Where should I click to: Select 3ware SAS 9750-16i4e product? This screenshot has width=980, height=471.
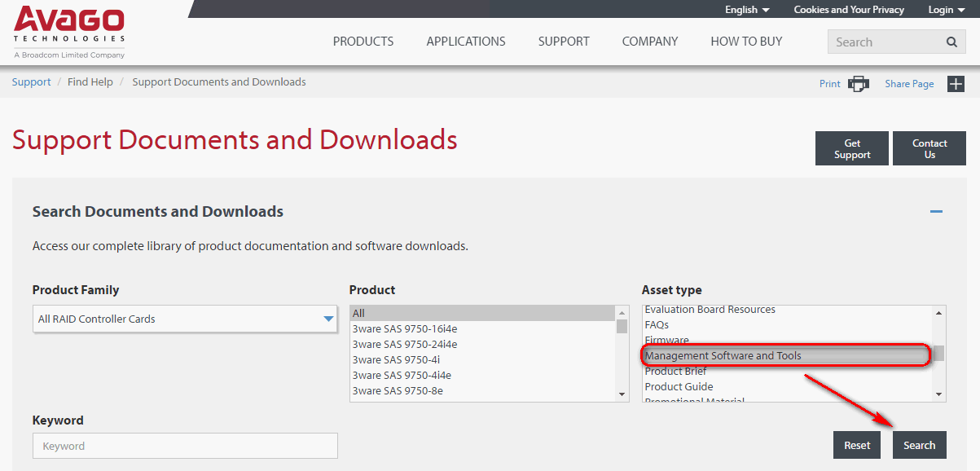pyautogui.click(x=483, y=328)
